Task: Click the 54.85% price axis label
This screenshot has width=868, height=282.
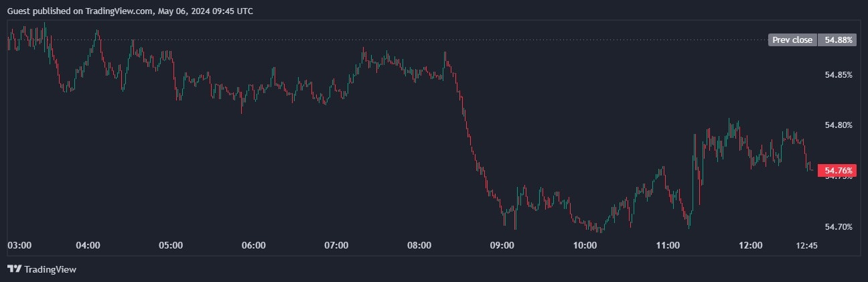Action: [x=839, y=74]
